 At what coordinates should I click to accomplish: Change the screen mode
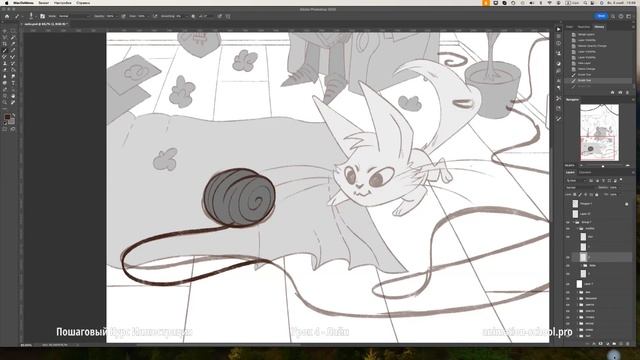[13, 128]
